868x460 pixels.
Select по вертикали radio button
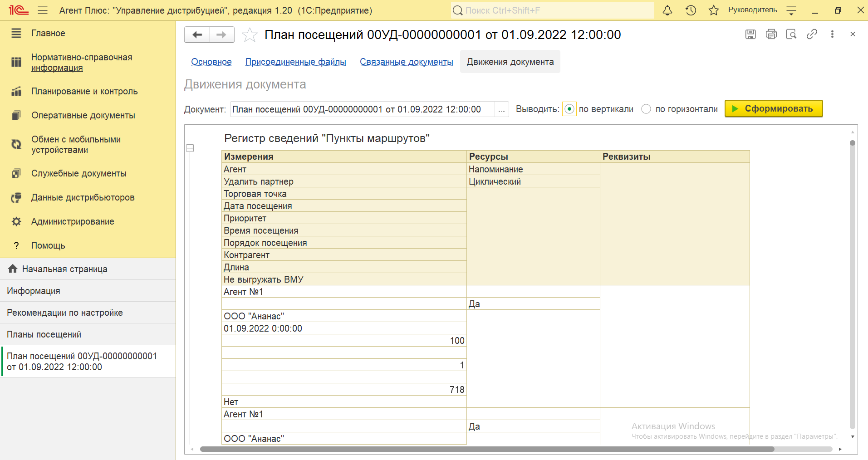coord(569,109)
